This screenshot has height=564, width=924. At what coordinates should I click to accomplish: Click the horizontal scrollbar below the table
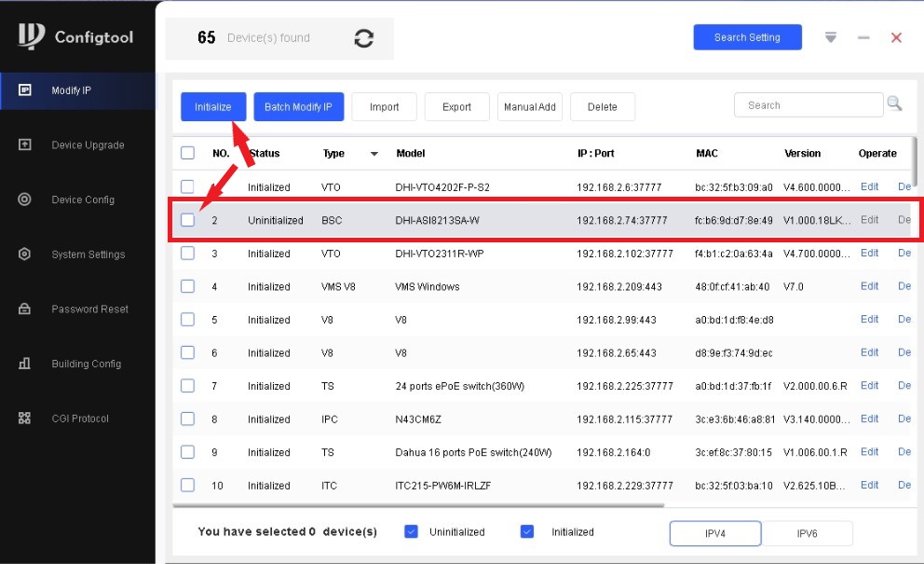click(419, 506)
